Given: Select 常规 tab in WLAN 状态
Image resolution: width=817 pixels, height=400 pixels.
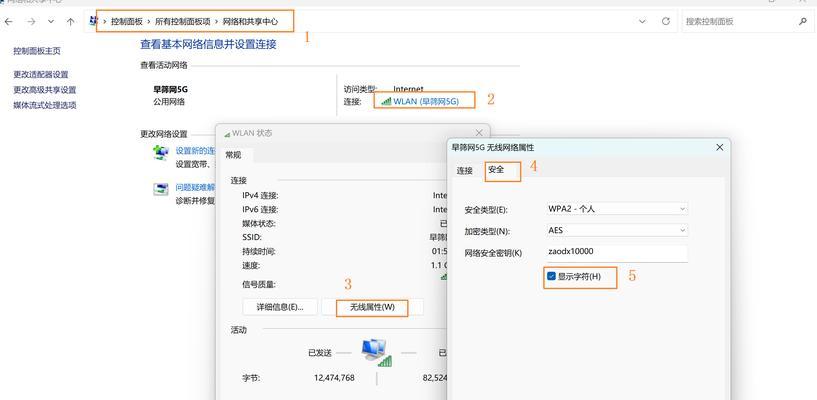Looking at the screenshot, I should (233, 155).
